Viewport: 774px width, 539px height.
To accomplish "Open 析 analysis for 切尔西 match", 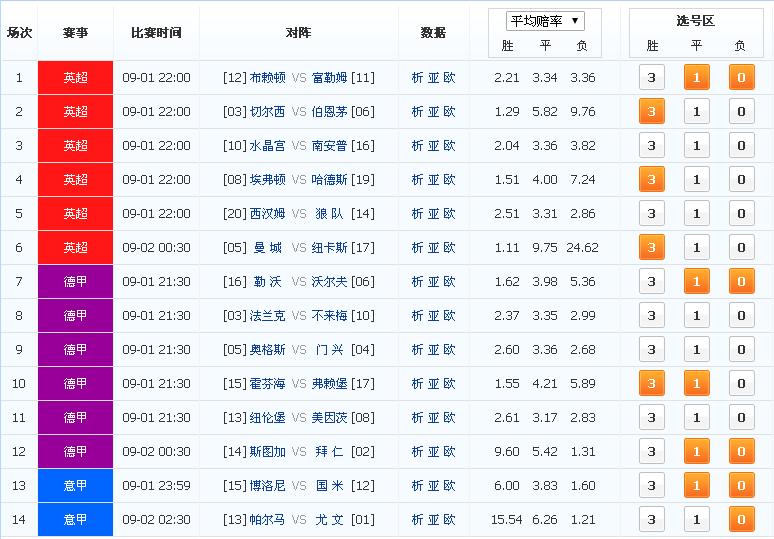I will [418, 112].
